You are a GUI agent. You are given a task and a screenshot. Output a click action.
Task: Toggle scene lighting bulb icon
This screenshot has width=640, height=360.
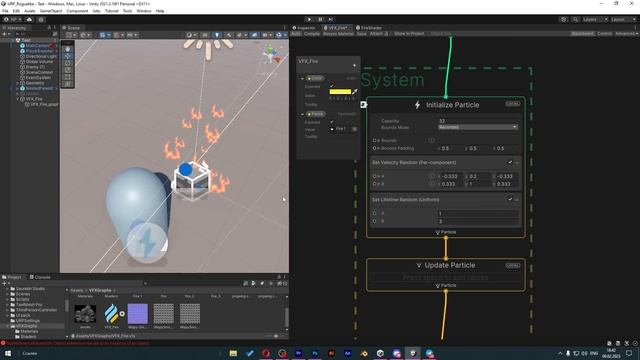point(217,35)
